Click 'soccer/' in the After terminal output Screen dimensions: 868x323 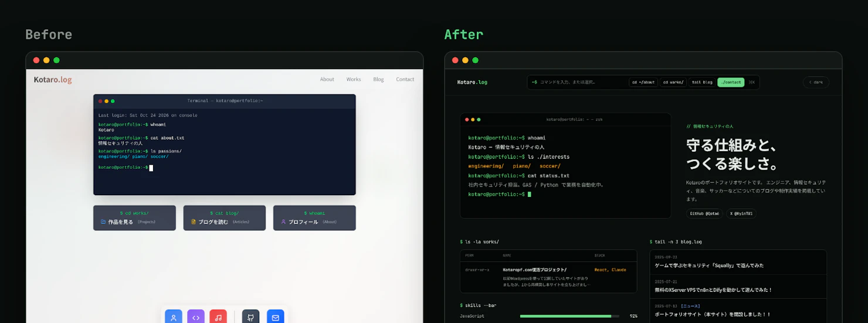[x=550, y=166]
